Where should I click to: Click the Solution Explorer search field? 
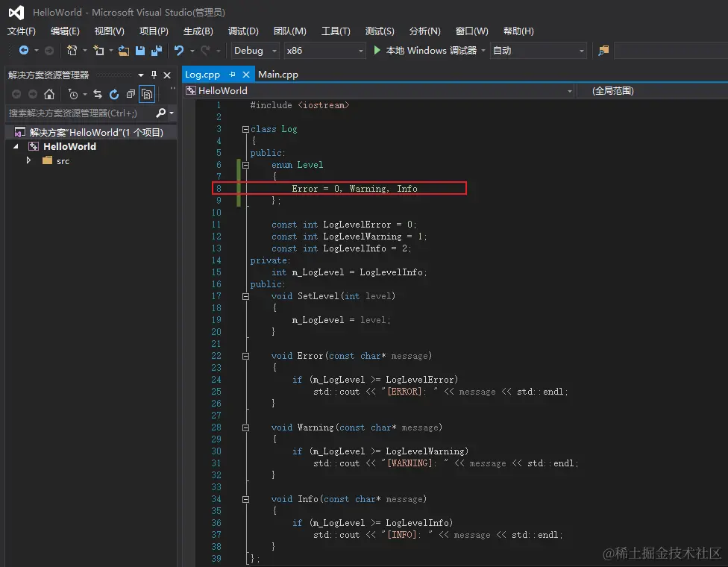pos(80,113)
